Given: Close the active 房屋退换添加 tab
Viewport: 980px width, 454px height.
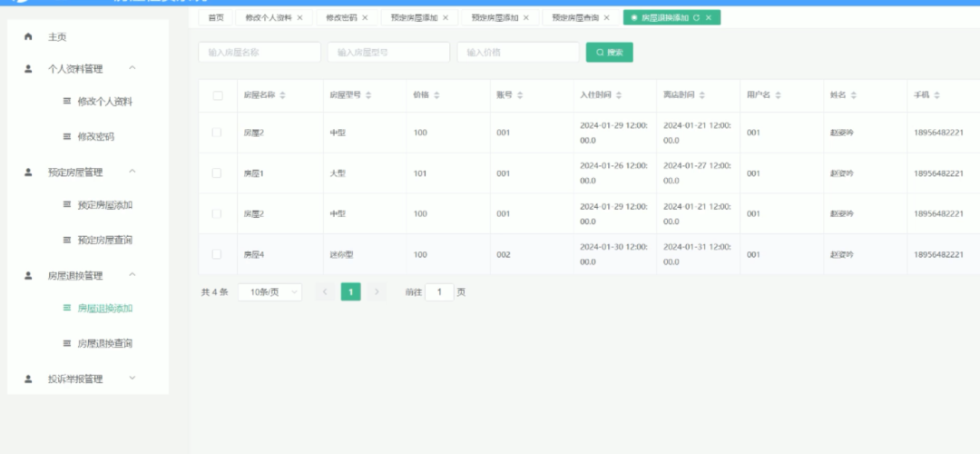Looking at the screenshot, I should (709, 17).
